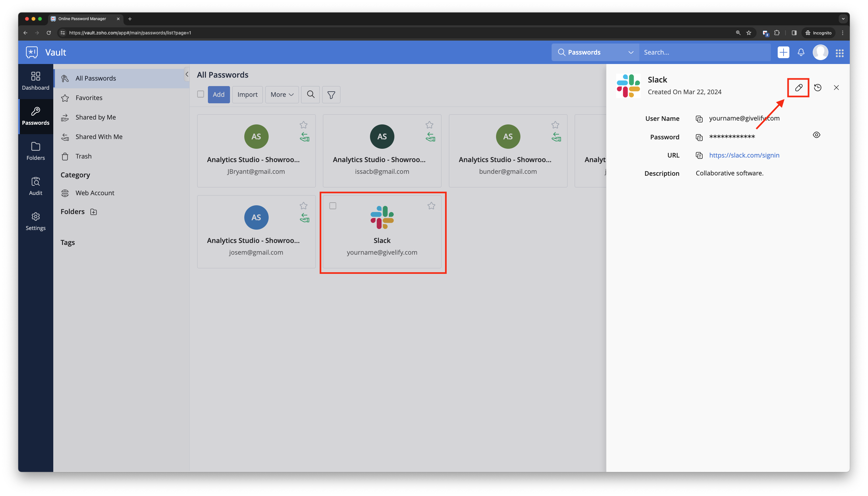Screen dimensions: 868x496
Task: Click the magnifier search icon in toolbar
Action: pos(310,95)
